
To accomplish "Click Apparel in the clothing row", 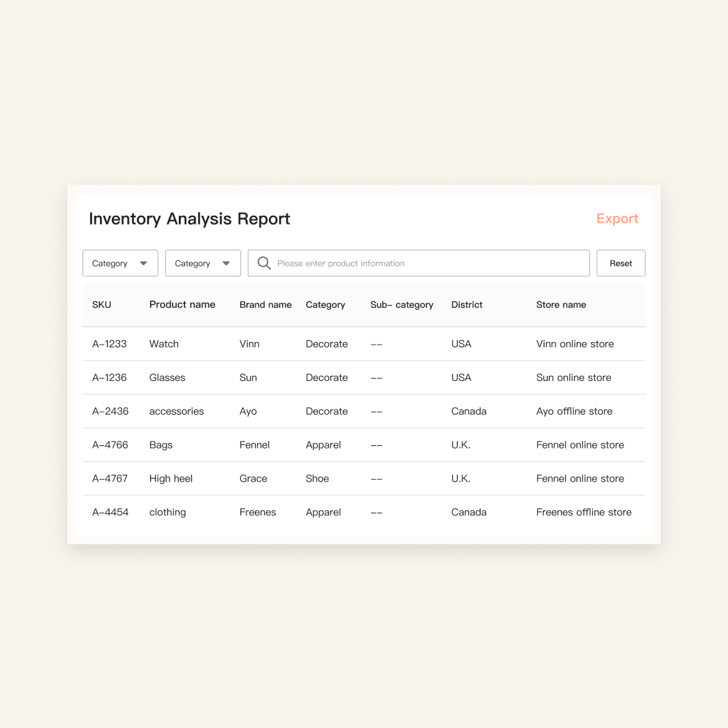I will [x=323, y=513].
